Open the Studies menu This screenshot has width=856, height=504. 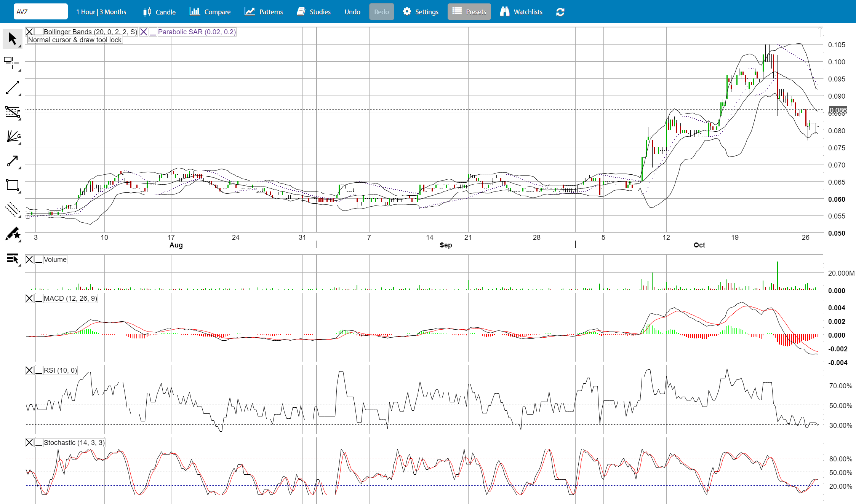pos(314,12)
